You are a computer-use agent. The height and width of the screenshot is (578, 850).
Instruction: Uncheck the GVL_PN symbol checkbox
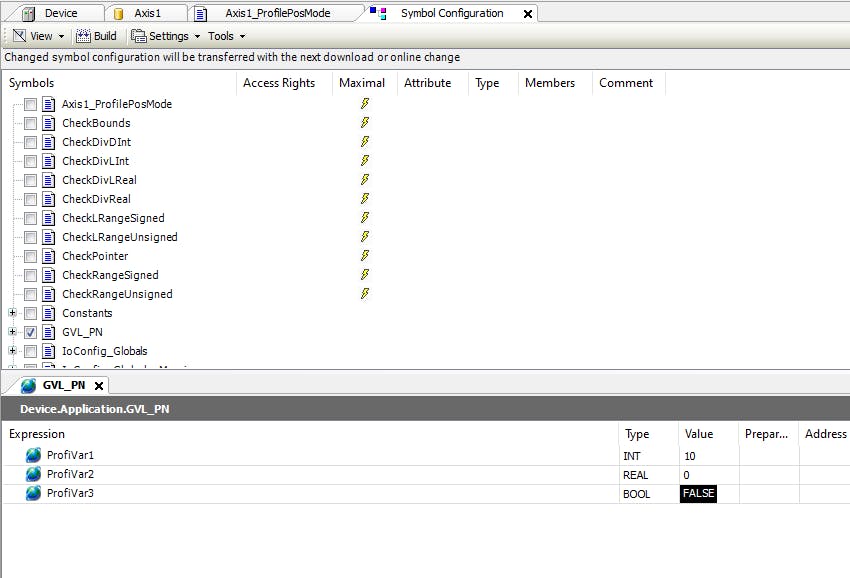(x=31, y=332)
